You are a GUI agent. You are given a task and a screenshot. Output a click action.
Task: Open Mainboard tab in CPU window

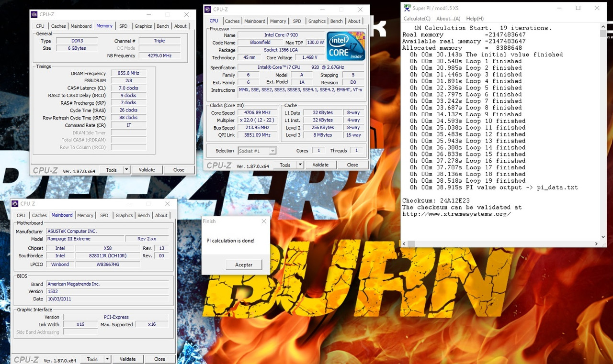click(x=255, y=21)
